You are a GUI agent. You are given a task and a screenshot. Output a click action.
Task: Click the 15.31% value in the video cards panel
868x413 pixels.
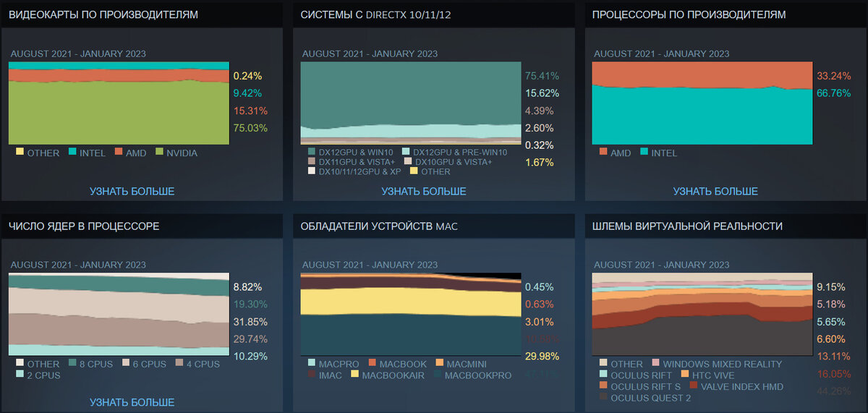coord(250,111)
